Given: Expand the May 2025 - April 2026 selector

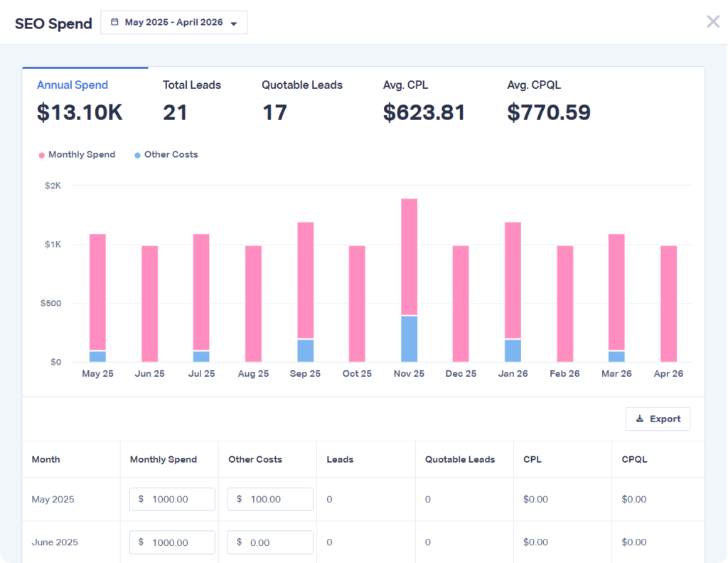Looking at the screenshot, I should 173,22.
